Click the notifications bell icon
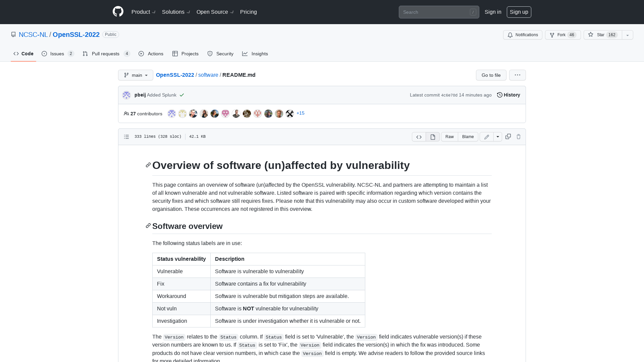This screenshot has width=644, height=362. pos(510,35)
